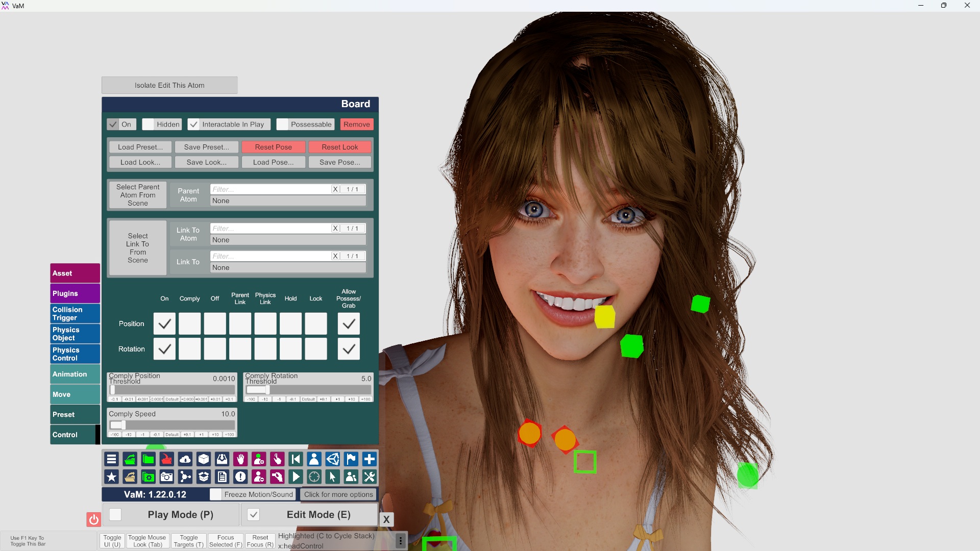Viewport: 980px width, 551px height.
Task: Click the skip to start animation icon
Action: [x=296, y=459]
